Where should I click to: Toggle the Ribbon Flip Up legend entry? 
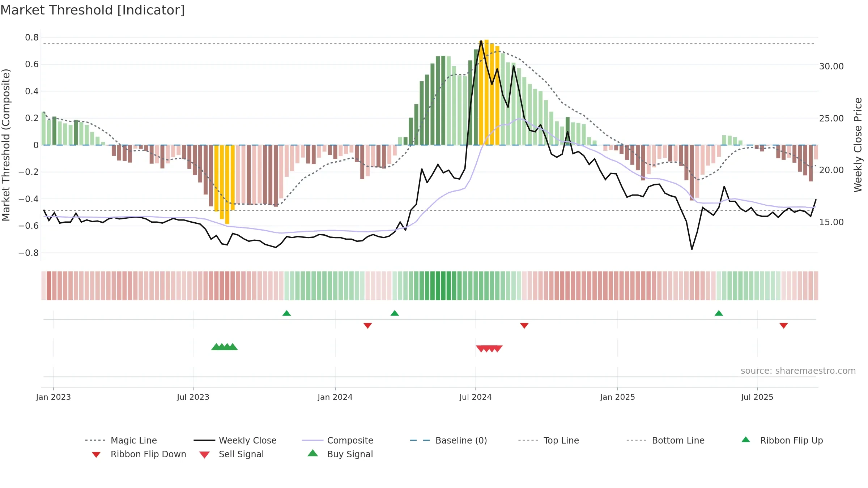782,440
